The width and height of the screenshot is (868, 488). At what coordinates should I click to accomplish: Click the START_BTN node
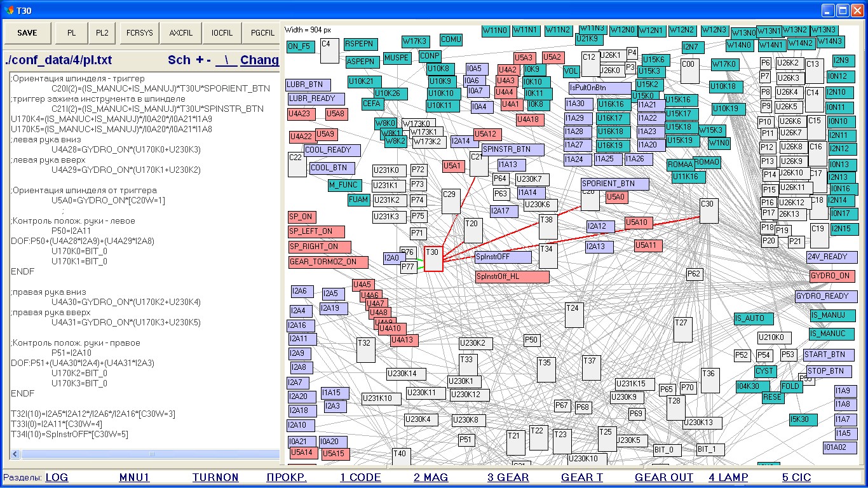click(829, 355)
